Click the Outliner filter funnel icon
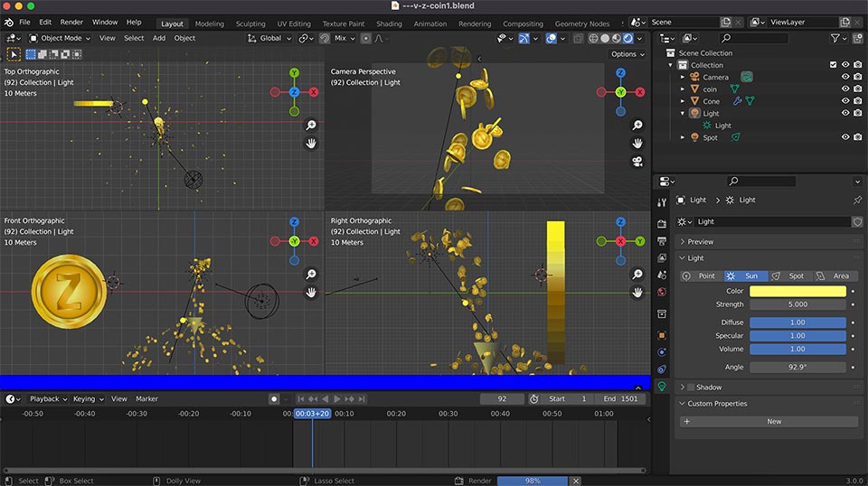This screenshot has width=868, height=486. click(836, 38)
